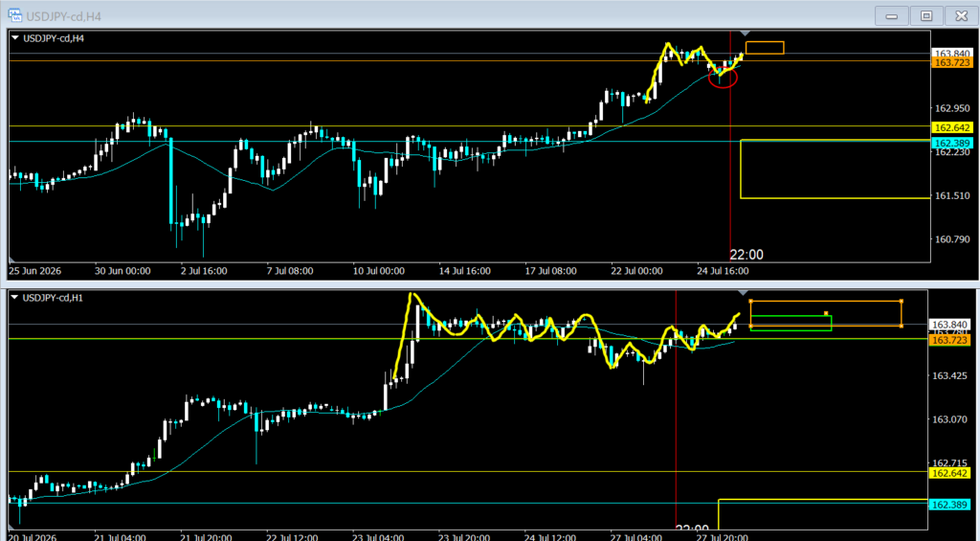
Task: Close the USDJPY-cd,H4 chart window
Action: coord(961,15)
